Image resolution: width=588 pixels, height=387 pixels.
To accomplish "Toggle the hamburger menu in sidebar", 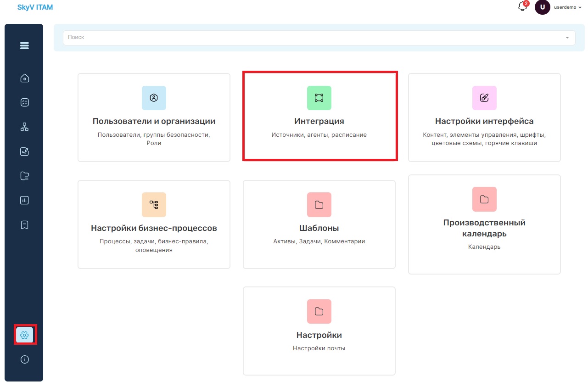I will pos(24,45).
